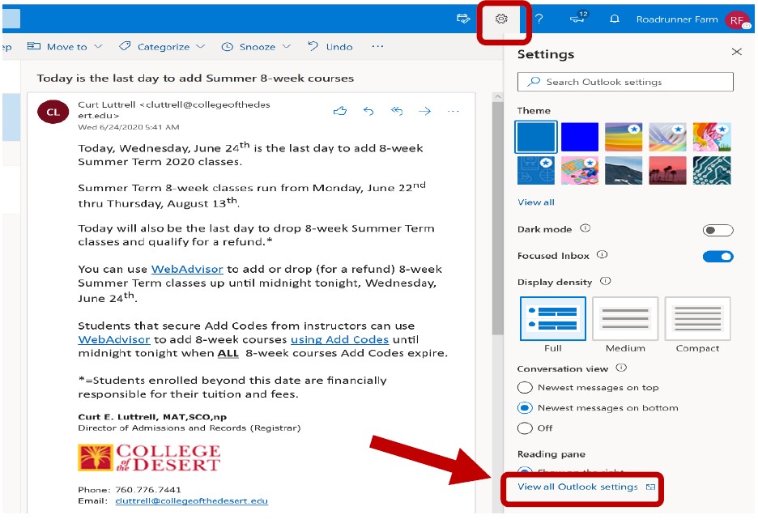Click the date 'Wed 6/24/2020 5:41 AM'

click(x=129, y=126)
